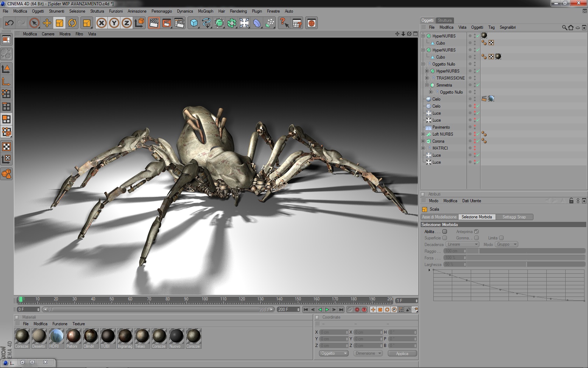Screen dimensions: 588x368
Task: Add a Cube primitive object
Action: click(194, 23)
